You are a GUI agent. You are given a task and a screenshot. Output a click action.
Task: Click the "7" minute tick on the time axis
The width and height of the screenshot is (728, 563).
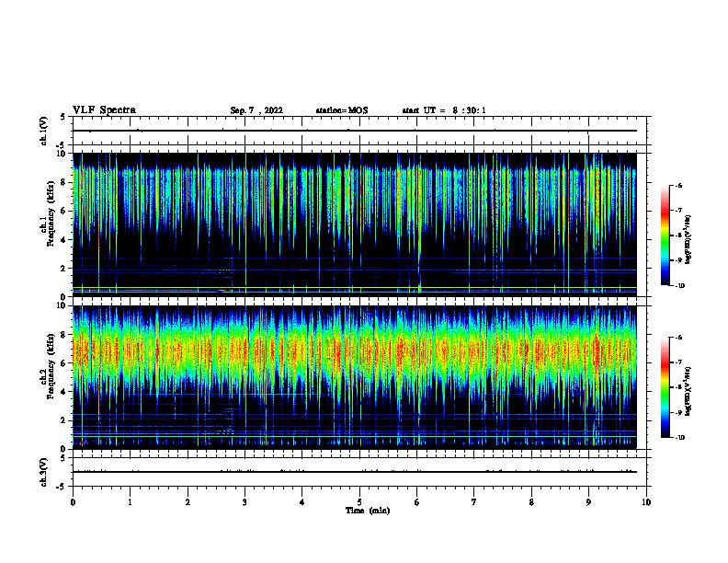(x=473, y=502)
